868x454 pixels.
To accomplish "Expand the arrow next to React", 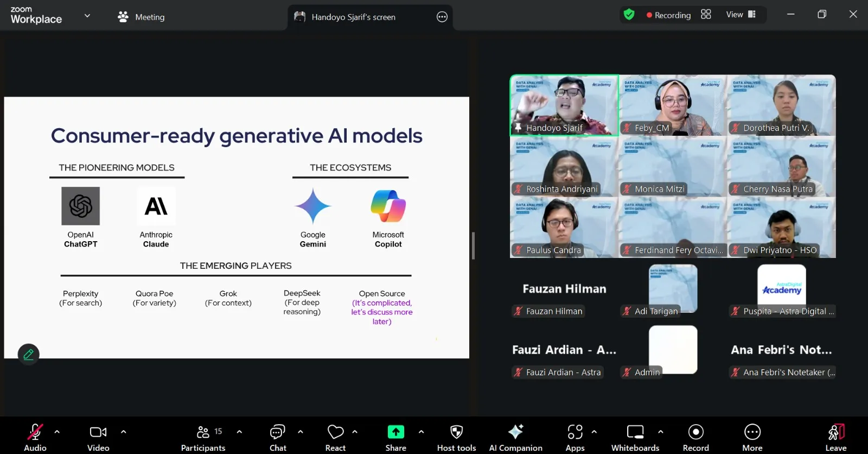I will tap(355, 432).
